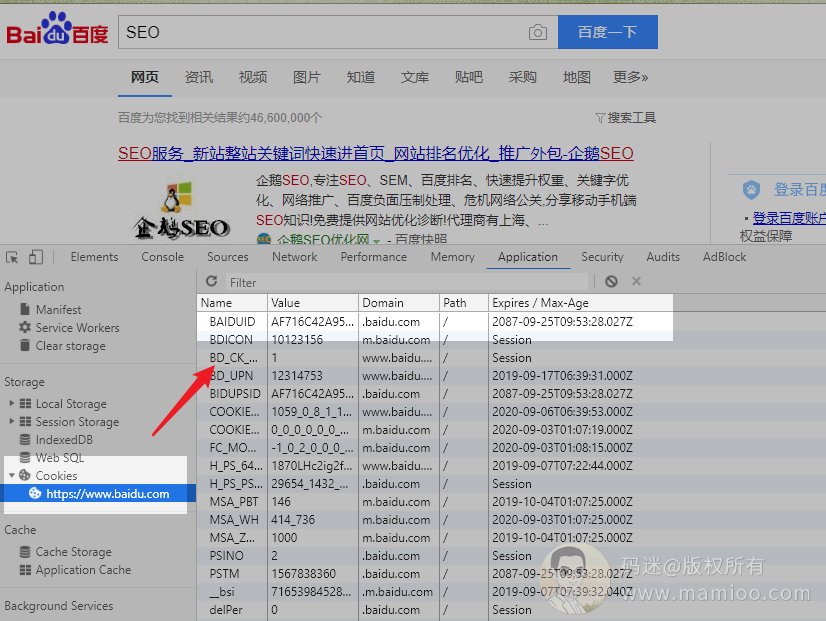
Task: Expand the Session Storage tree node
Action: (12, 422)
